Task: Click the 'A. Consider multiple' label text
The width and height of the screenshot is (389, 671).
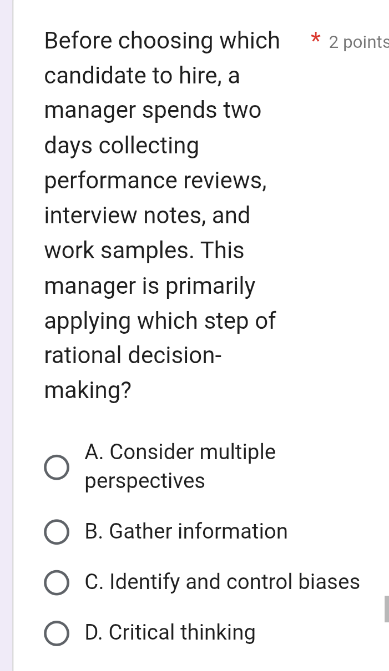Action: [x=180, y=452]
